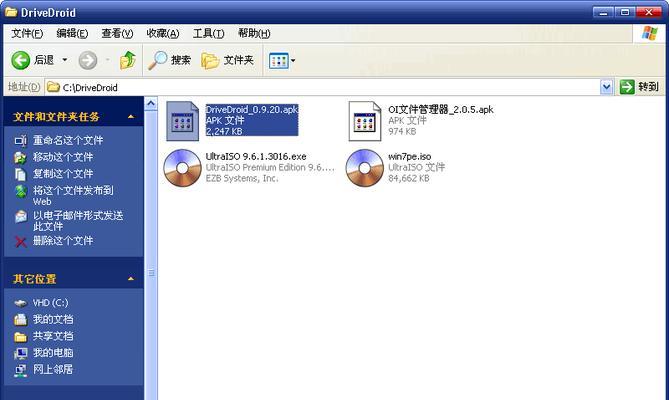Click 复制这个文件 (copy) link
This screenshot has height=400, width=669.
coord(63,174)
